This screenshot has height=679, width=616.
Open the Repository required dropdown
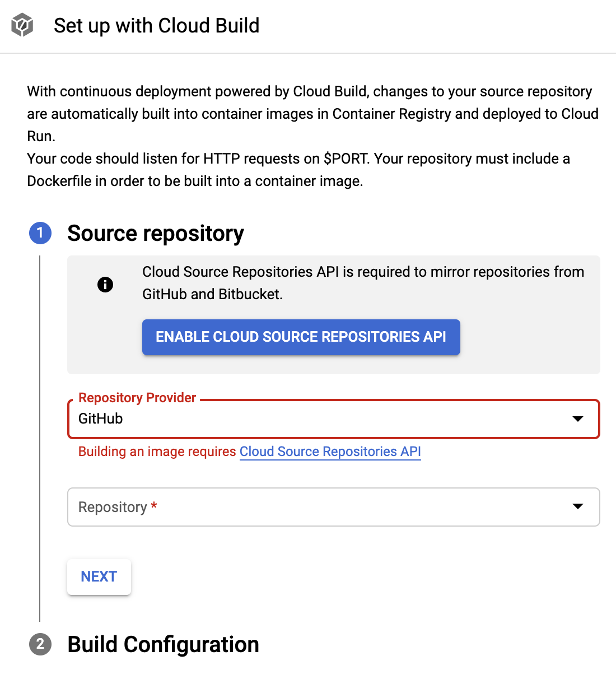click(x=334, y=507)
